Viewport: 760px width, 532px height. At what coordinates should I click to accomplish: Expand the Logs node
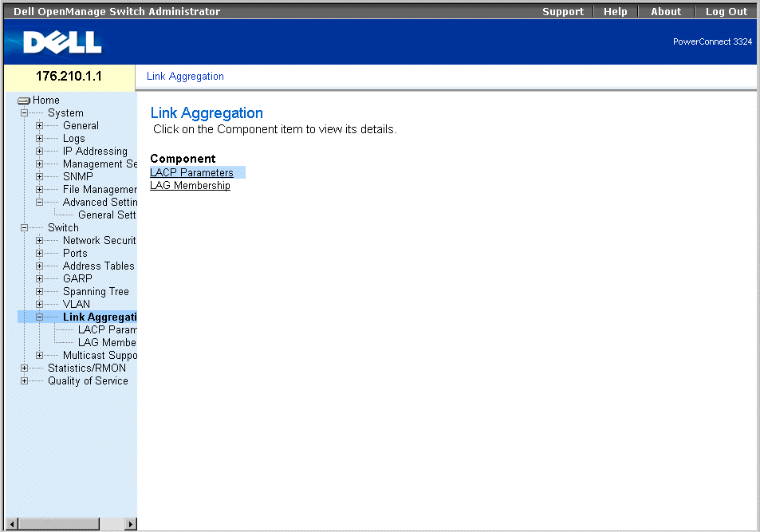tap(39, 138)
